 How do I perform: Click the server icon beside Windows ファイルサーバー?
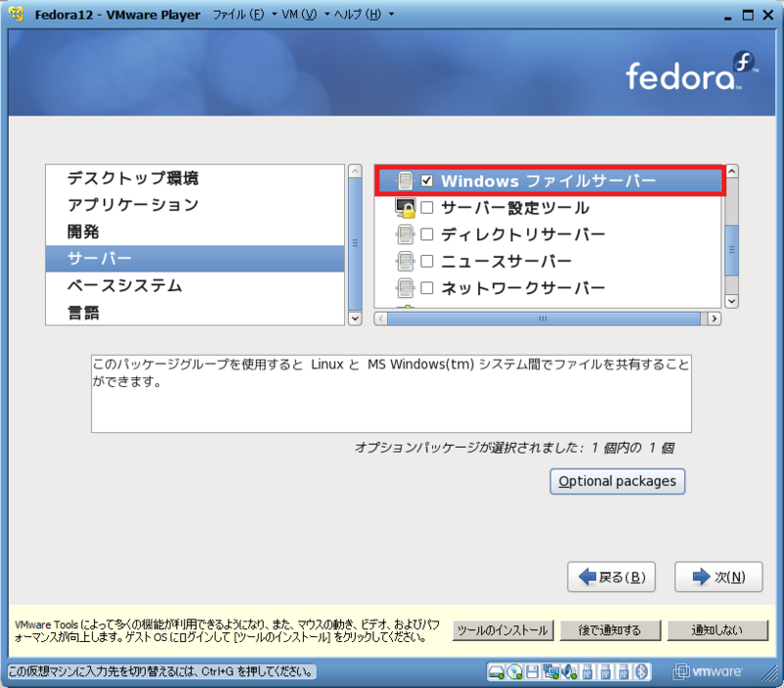(x=405, y=178)
